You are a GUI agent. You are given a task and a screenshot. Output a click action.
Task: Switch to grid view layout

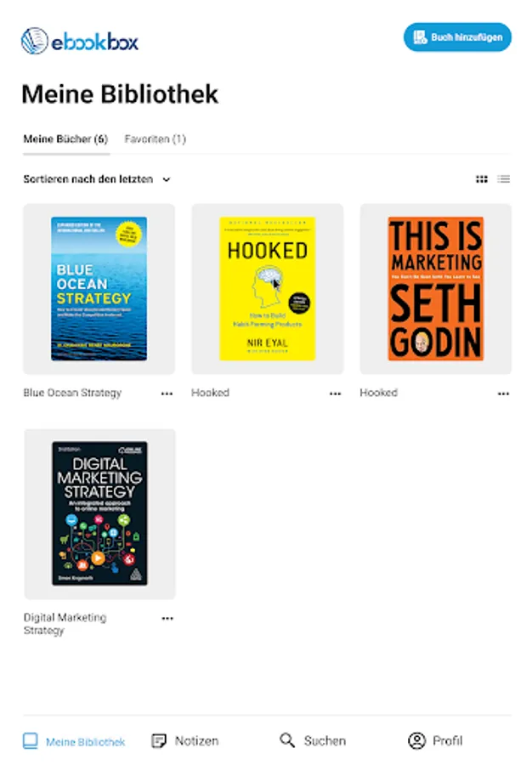481,179
